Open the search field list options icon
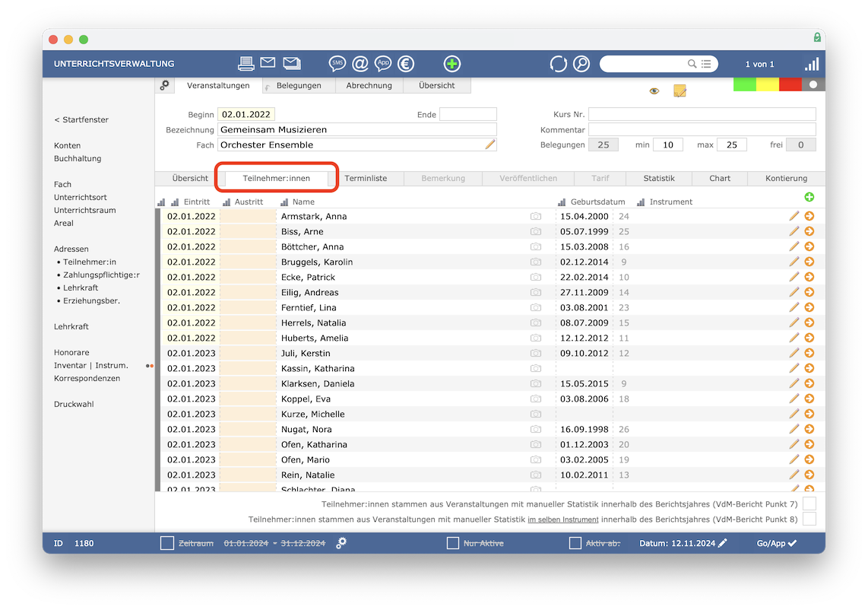Viewport: 868px width, 610px height. click(x=706, y=64)
